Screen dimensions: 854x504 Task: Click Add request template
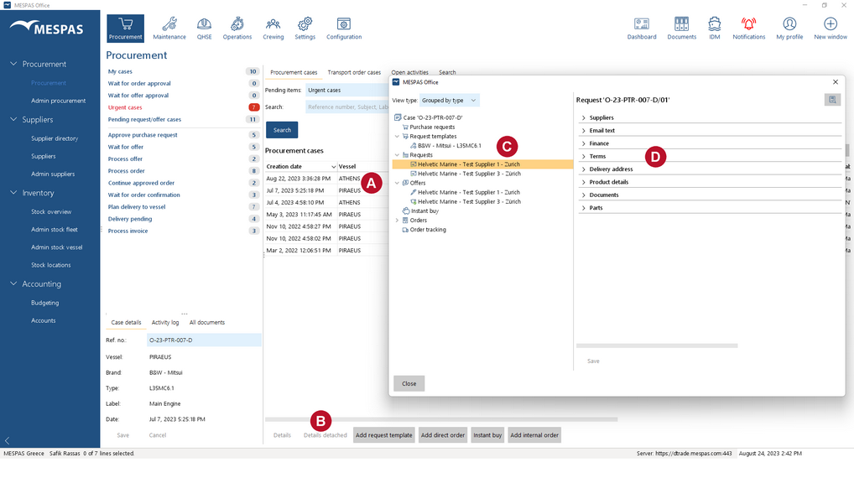click(x=384, y=435)
